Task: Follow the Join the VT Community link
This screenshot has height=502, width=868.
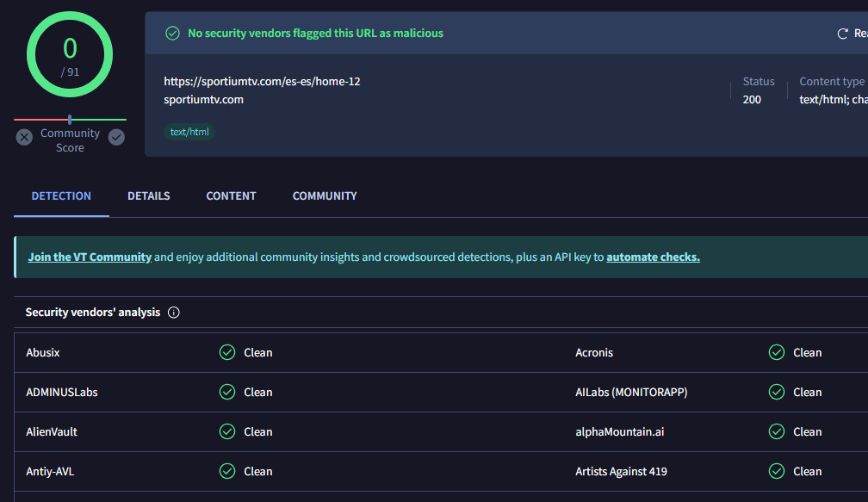Action: point(90,257)
